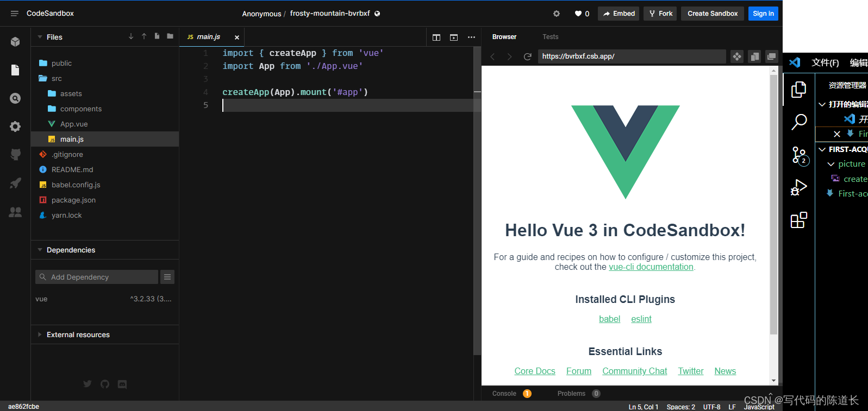Expand the External resources section

(x=40, y=334)
